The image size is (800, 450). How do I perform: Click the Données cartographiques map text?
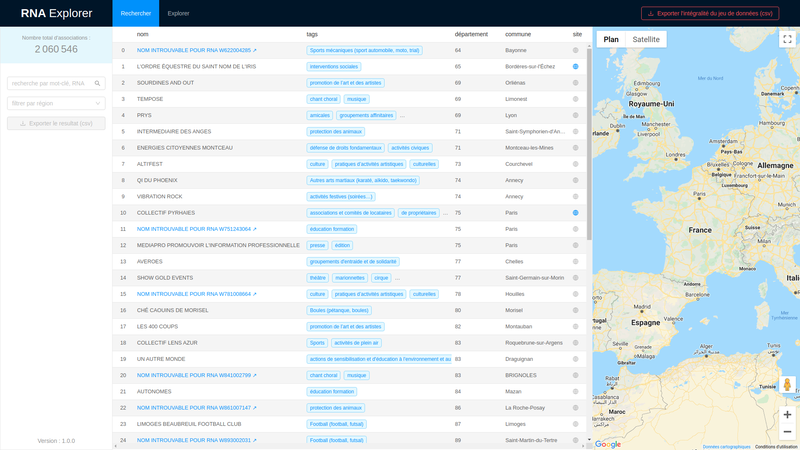point(726,447)
